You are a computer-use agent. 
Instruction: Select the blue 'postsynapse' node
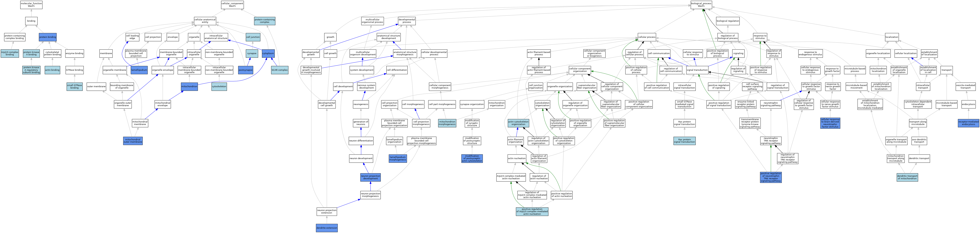coord(246,70)
